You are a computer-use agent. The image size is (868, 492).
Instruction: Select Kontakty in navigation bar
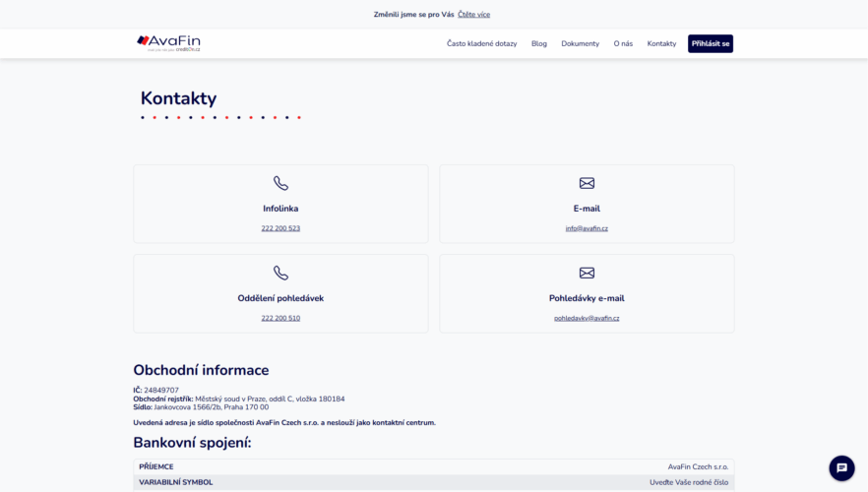coord(661,43)
